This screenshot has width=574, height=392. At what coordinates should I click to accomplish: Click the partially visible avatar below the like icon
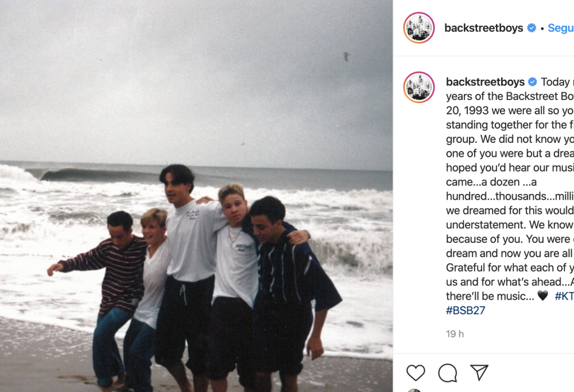(414, 390)
